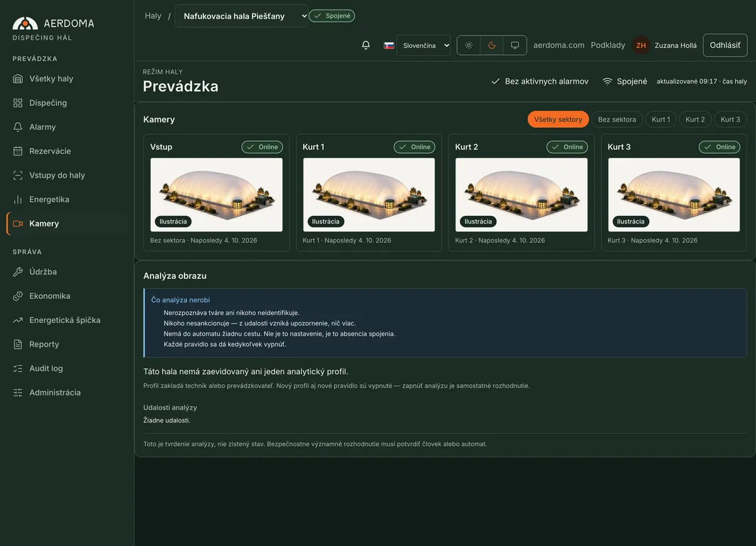Click Ekonomika coins icon
This screenshot has width=756, height=546.
[x=18, y=296]
